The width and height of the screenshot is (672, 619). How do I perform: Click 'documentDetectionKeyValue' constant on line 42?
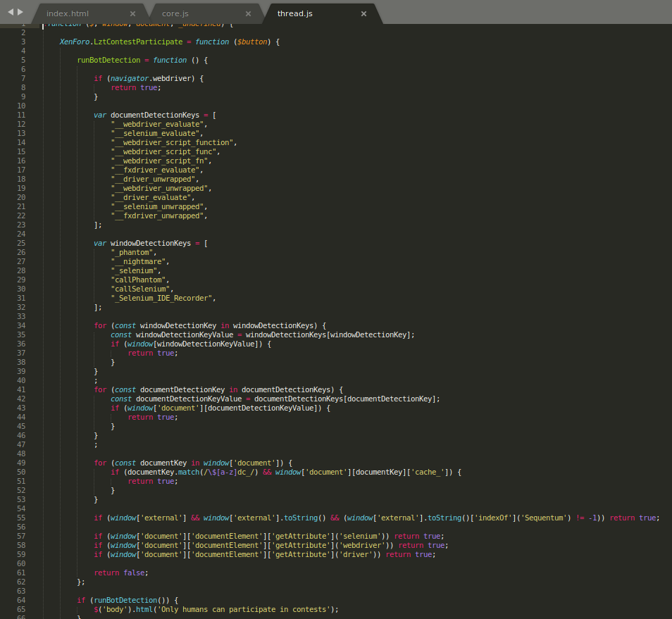point(189,399)
